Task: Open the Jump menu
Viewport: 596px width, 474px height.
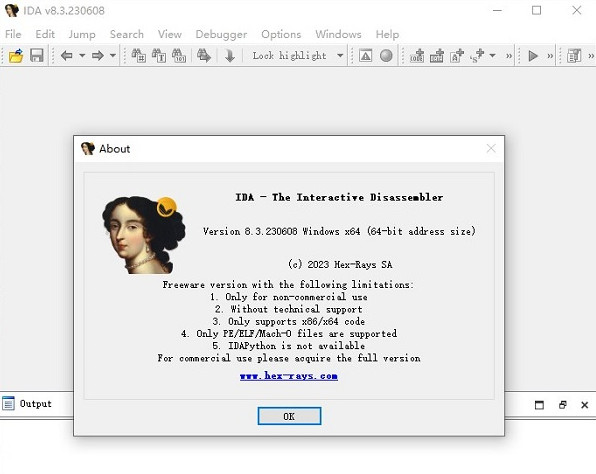Action: (x=82, y=34)
